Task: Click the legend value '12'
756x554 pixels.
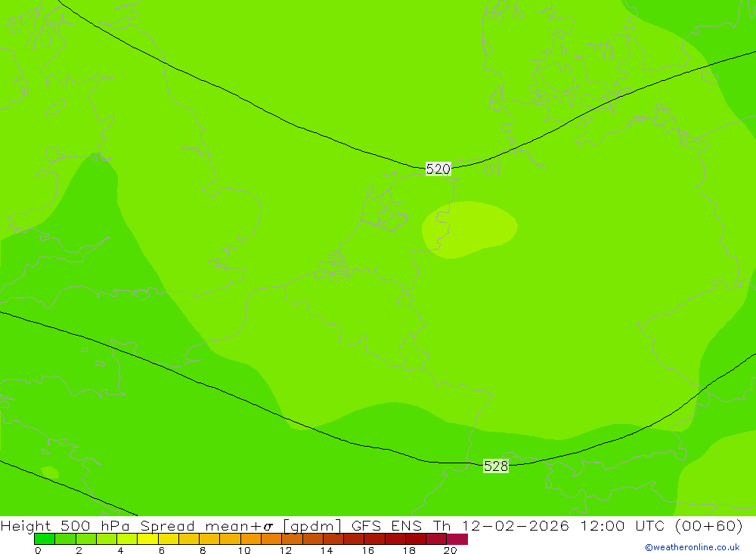Action: (x=286, y=550)
